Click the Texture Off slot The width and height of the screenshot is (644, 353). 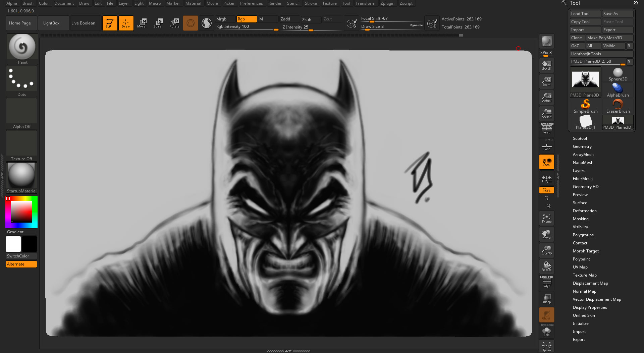(x=21, y=146)
